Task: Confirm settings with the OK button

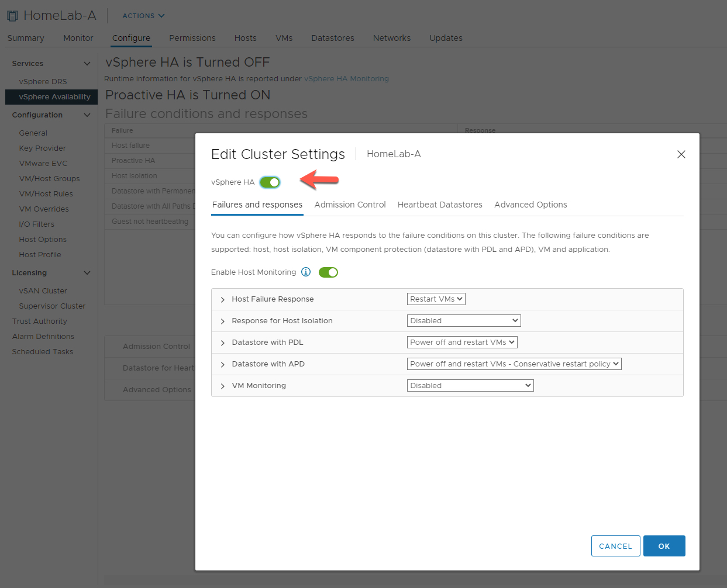Action: tap(664, 545)
